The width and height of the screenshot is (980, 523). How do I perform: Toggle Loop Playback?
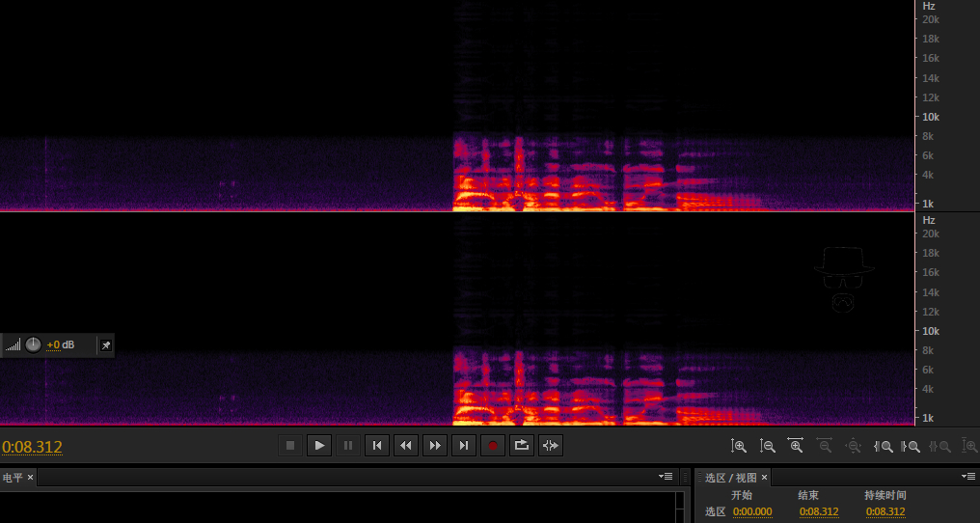click(x=522, y=446)
